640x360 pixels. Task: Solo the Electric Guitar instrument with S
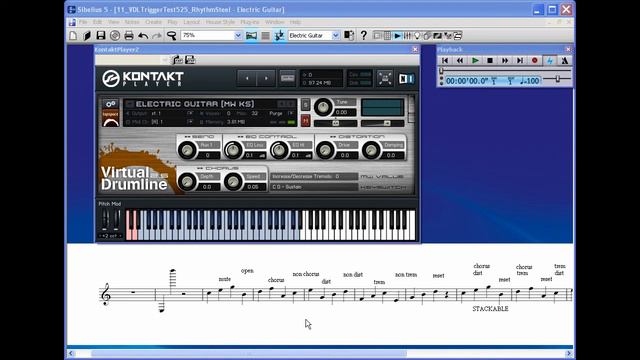click(305, 105)
